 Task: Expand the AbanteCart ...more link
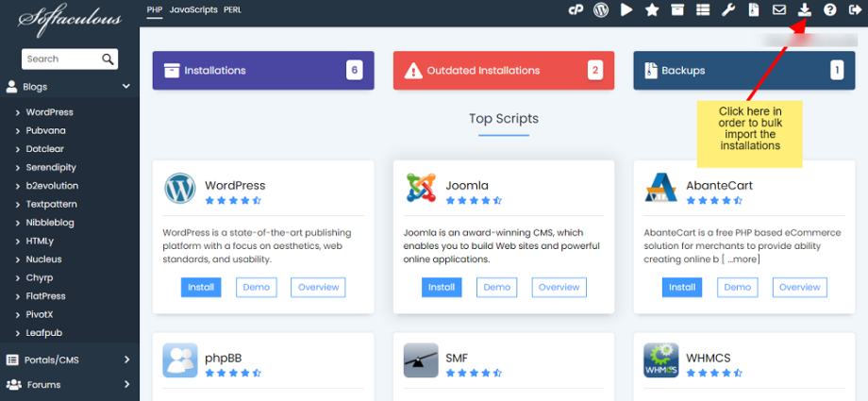point(742,259)
